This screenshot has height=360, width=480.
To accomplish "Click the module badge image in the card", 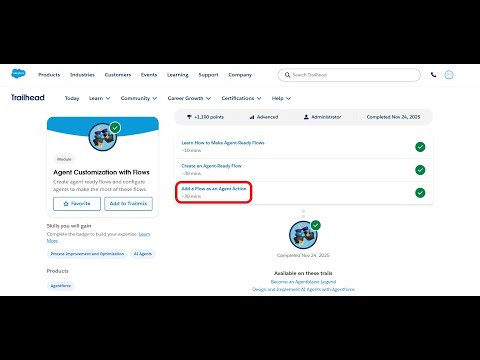I will pyautogui.click(x=103, y=137).
